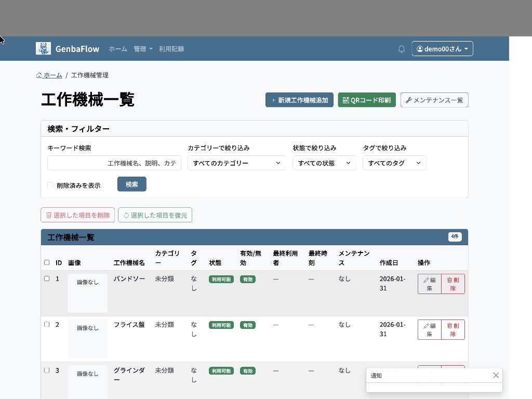Enable 削除済みを表示 checkbox
The image size is (532, 399).
point(50,185)
